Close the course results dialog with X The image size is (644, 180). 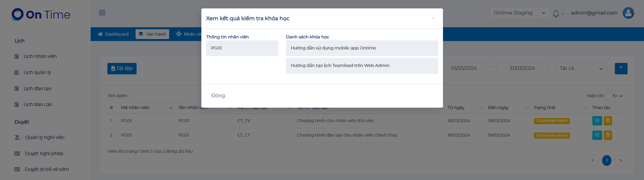tap(433, 19)
